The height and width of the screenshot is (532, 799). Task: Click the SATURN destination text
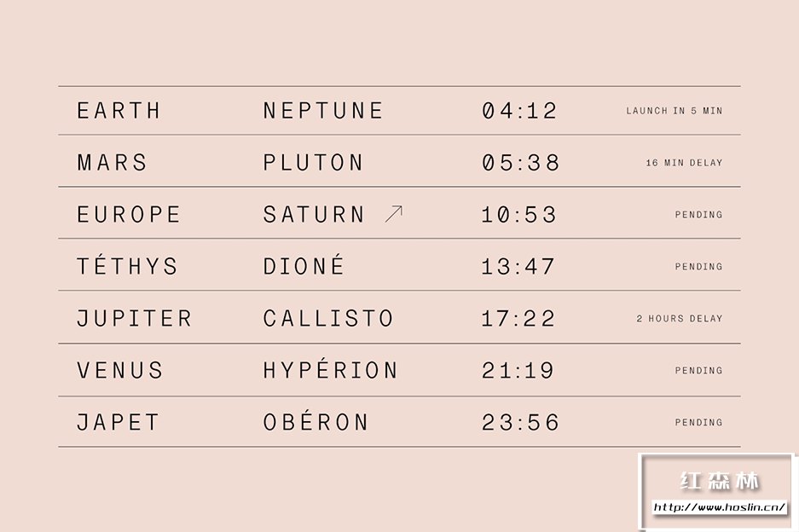(314, 215)
